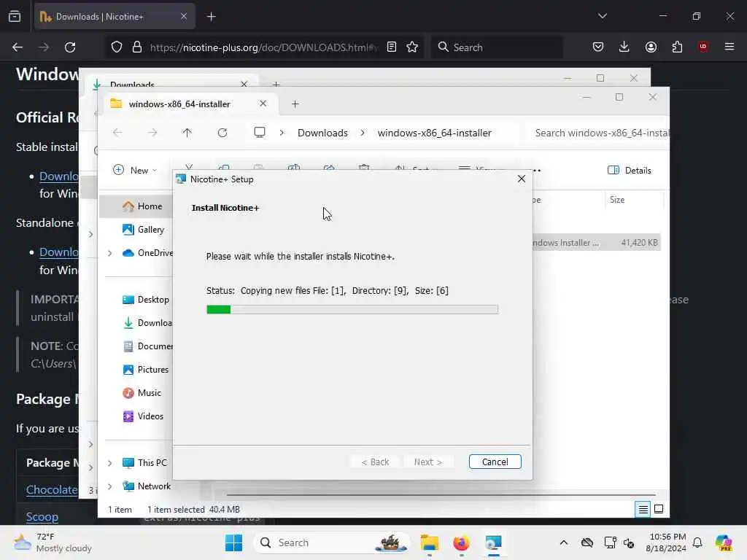The width and height of the screenshot is (747, 560).
Task: Open Save to Pocket button
Action: coord(598,47)
